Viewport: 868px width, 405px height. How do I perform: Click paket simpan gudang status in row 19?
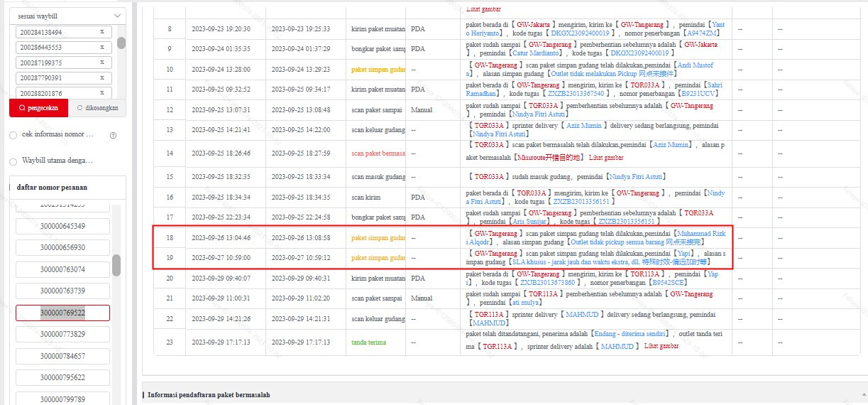tap(378, 258)
